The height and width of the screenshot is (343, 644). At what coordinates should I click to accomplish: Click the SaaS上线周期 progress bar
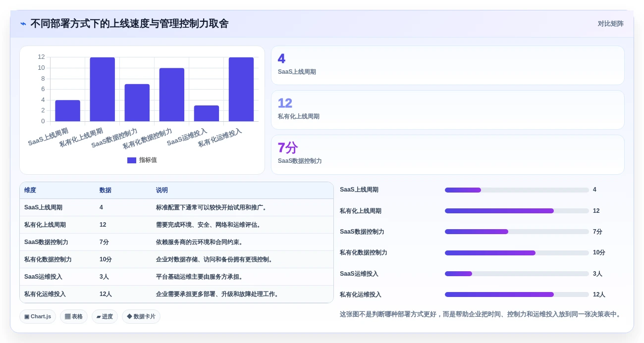coord(517,190)
